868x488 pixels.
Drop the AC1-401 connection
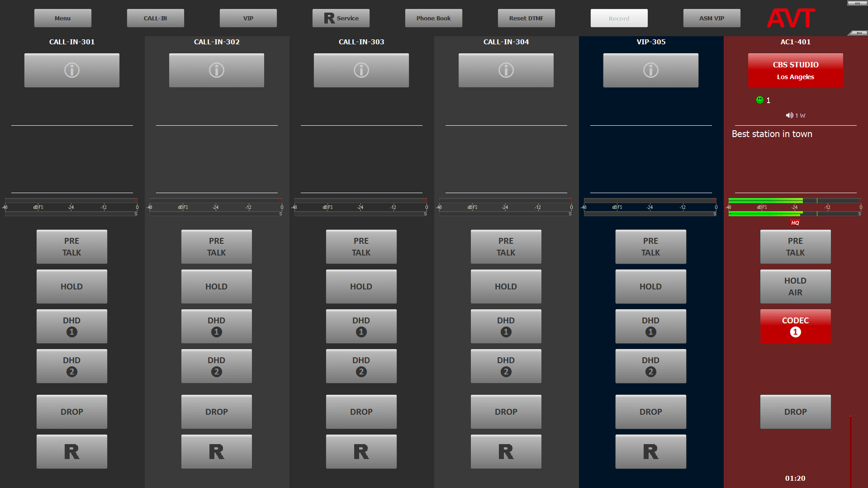(795, 412)
